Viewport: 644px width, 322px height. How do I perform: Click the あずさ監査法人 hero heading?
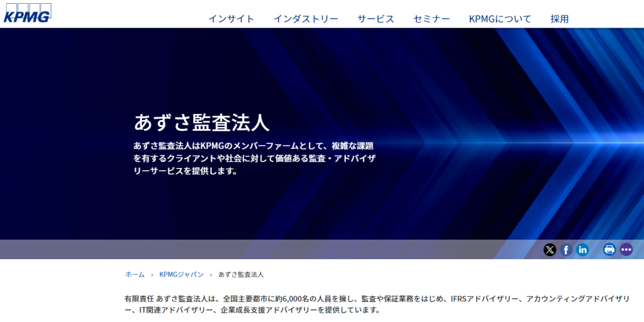tap(201, 122)
